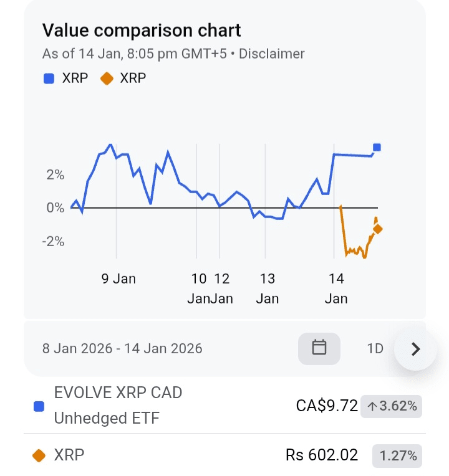Click the Rs 602.02 price value

click(x=322, y=455)
